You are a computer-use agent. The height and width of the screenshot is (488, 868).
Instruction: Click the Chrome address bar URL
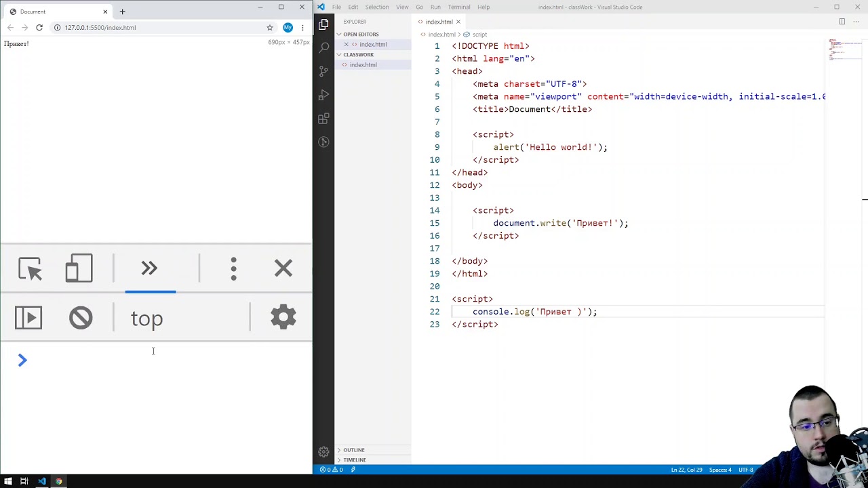click(x=100, y=28)
